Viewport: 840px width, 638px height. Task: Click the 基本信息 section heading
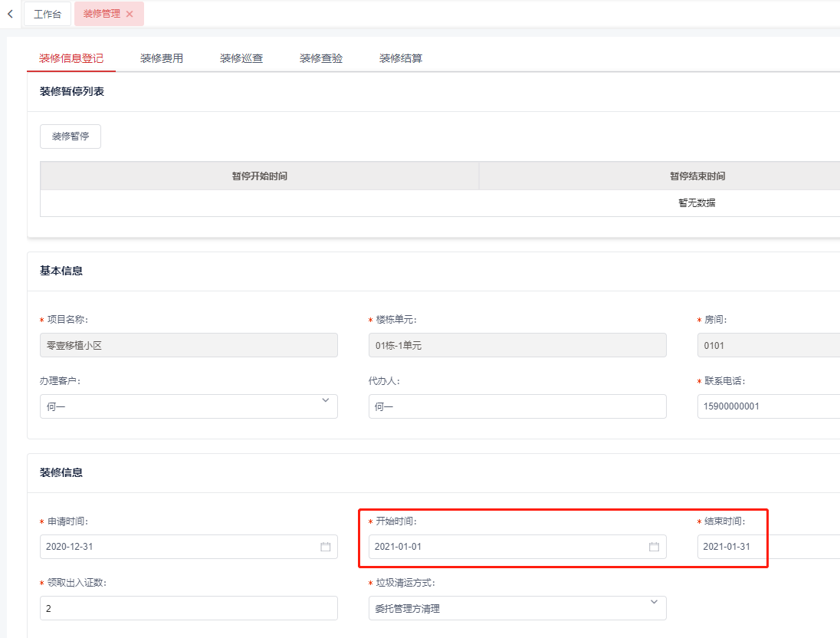[61, 271]
